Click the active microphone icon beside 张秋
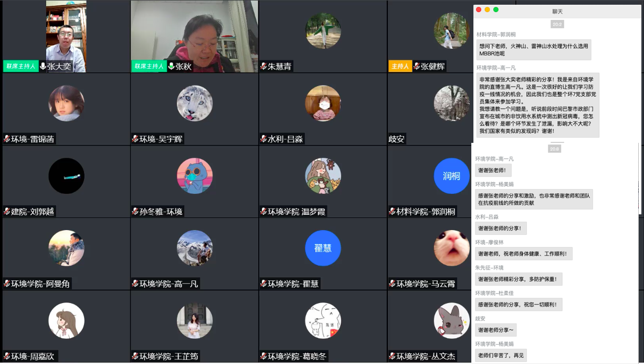The width and height of the screenshot is (644, 364). pos(171,67)
